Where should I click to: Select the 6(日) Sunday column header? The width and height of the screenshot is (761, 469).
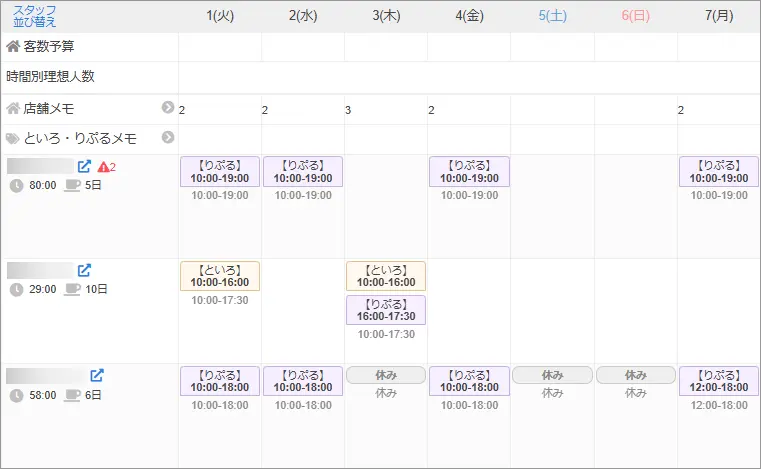(636, 16)
